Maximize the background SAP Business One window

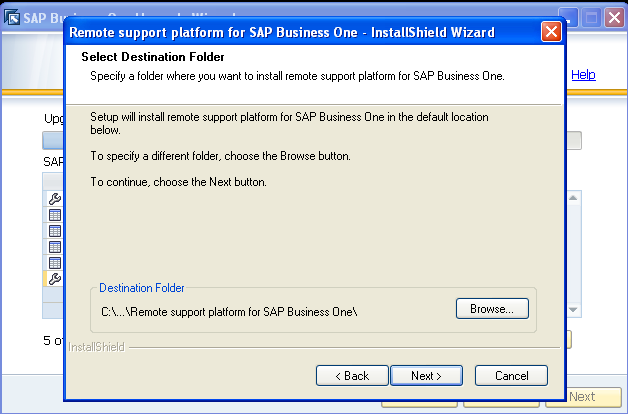pyautogui.click(x=590, y=16)
